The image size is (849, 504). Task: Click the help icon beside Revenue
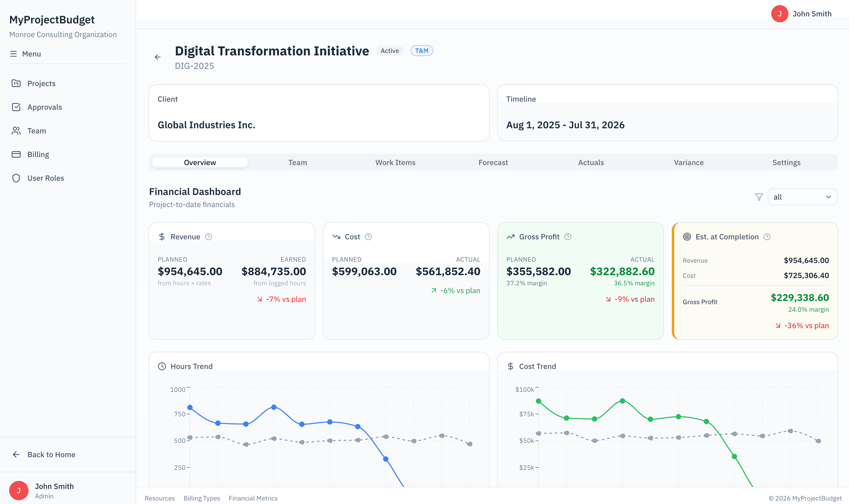208,237
